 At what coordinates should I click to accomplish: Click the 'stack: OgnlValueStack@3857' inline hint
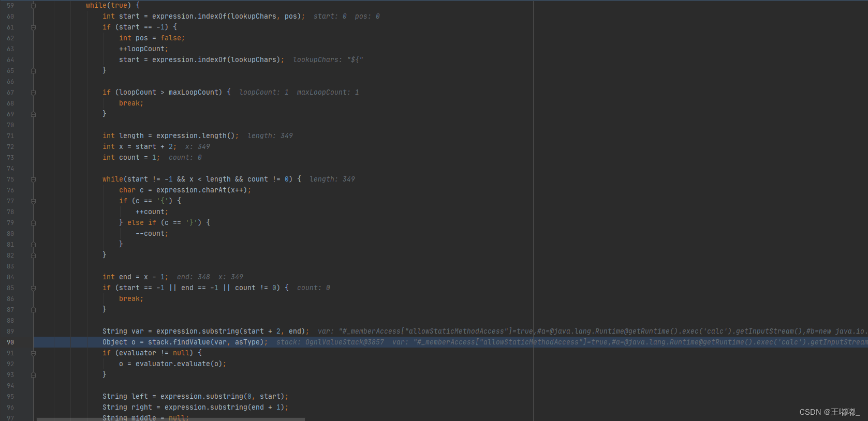tap(330, 342)
